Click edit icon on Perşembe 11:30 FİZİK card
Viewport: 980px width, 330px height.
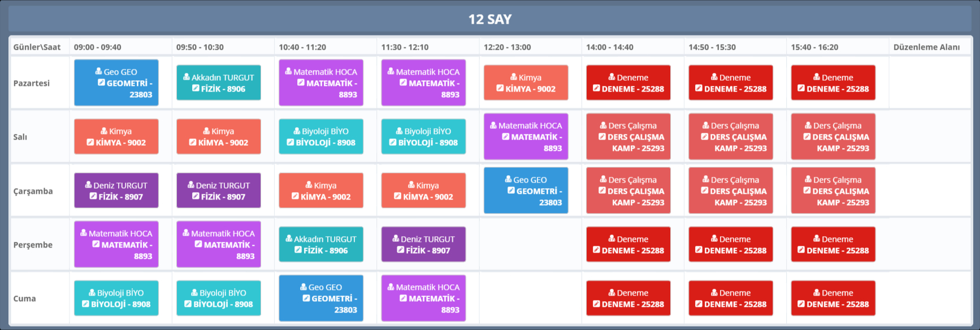(x=401, y=250)
